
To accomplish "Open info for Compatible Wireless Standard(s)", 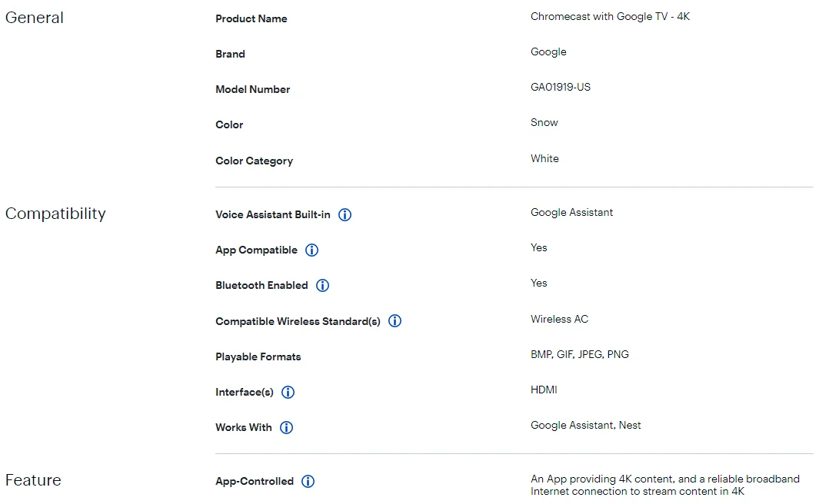I will point(395,321).
